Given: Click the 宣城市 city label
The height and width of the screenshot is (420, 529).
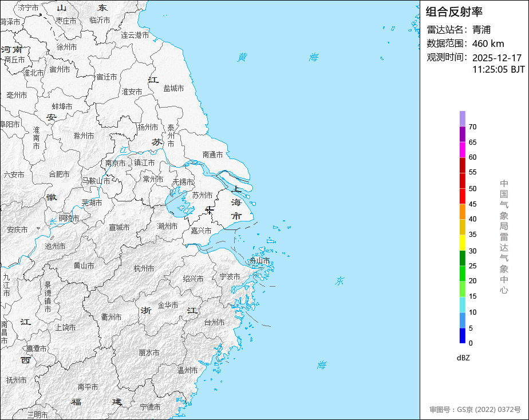Looking at the screenshot, I should [119, 228].
